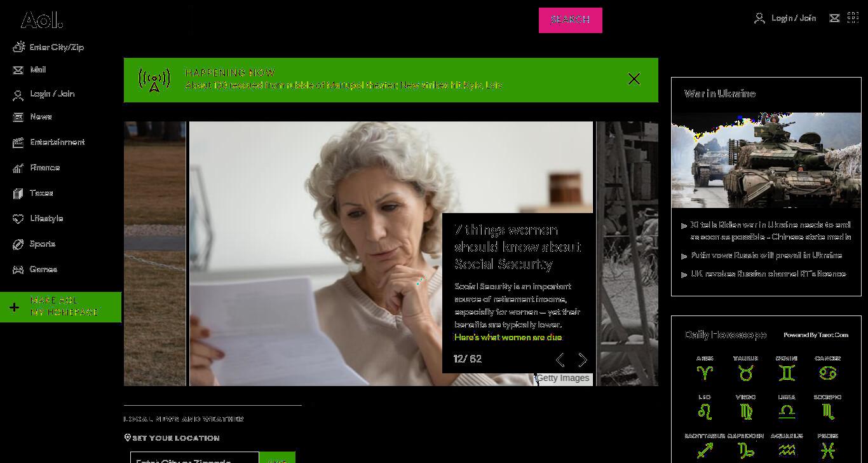Click the pink Search button
This screenshot has width=868, height=463.
click(571, 20)
